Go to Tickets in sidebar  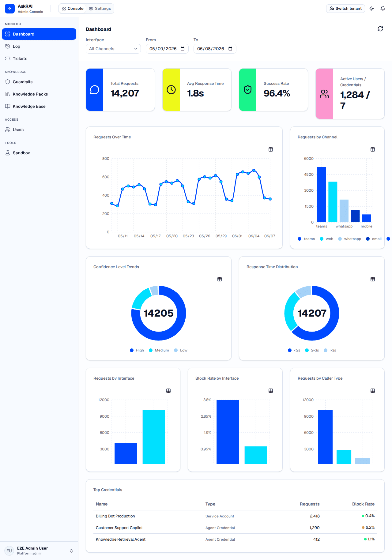pos(39,58)
